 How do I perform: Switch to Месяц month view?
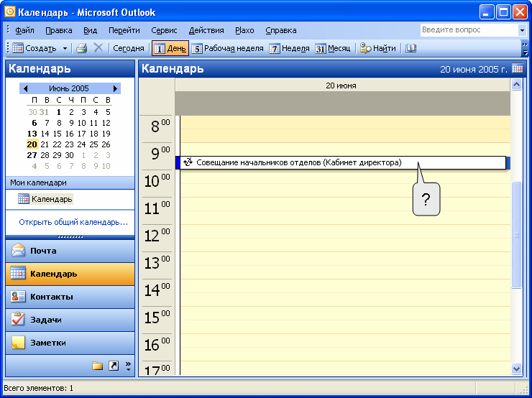[x=332, y=48]
